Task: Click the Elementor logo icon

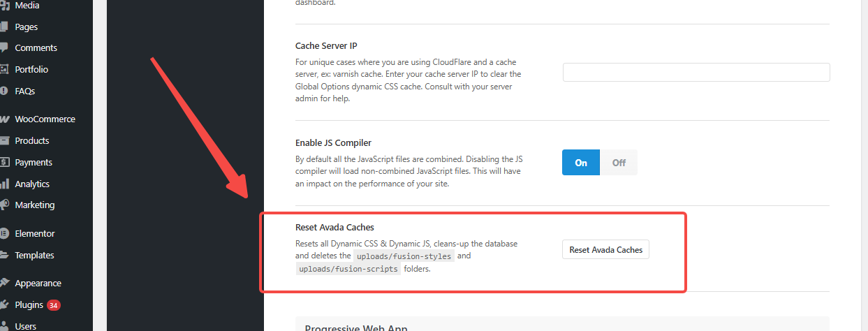Action: point(4,233)
